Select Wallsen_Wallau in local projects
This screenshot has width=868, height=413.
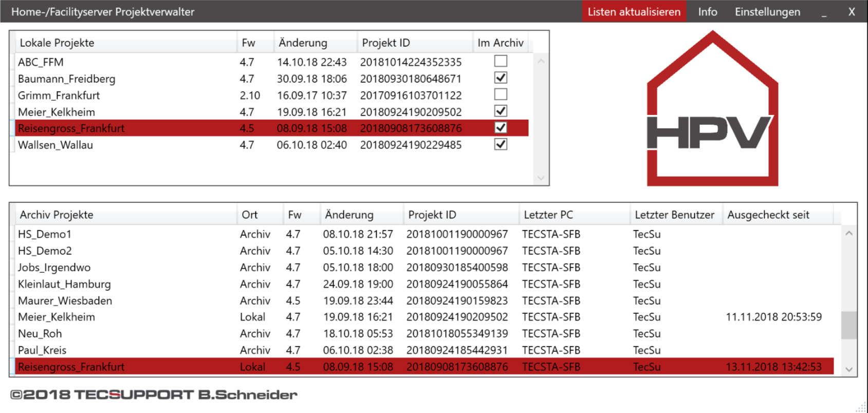pos(56,145)
